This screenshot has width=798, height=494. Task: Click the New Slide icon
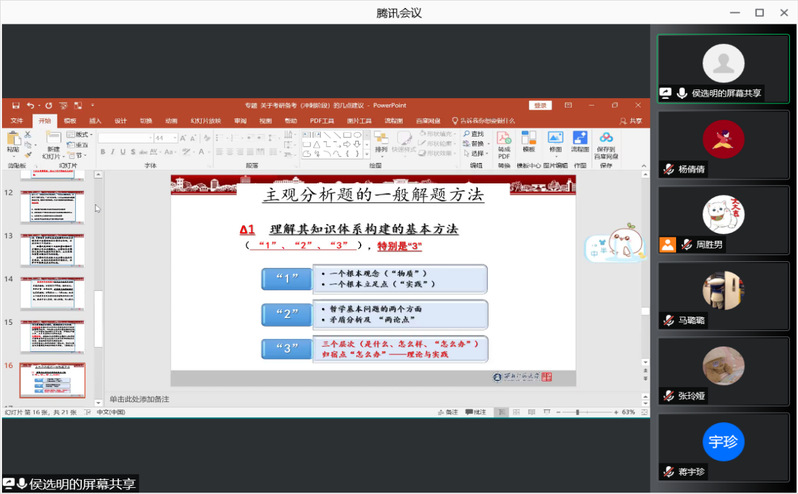coord(52,140)
